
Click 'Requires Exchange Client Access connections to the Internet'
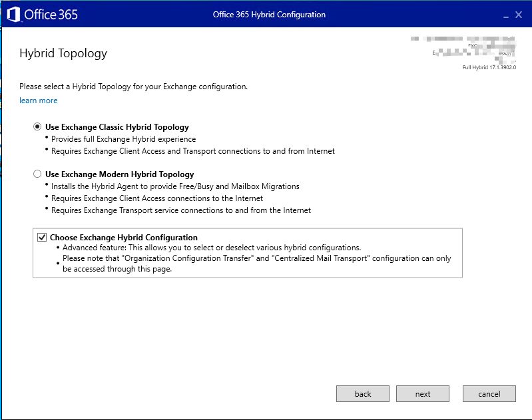click(x=157, y=198)
